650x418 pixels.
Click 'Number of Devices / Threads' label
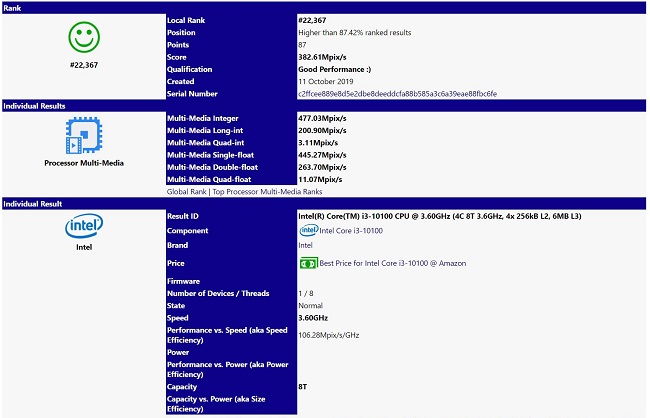click(x=218, y=294)
